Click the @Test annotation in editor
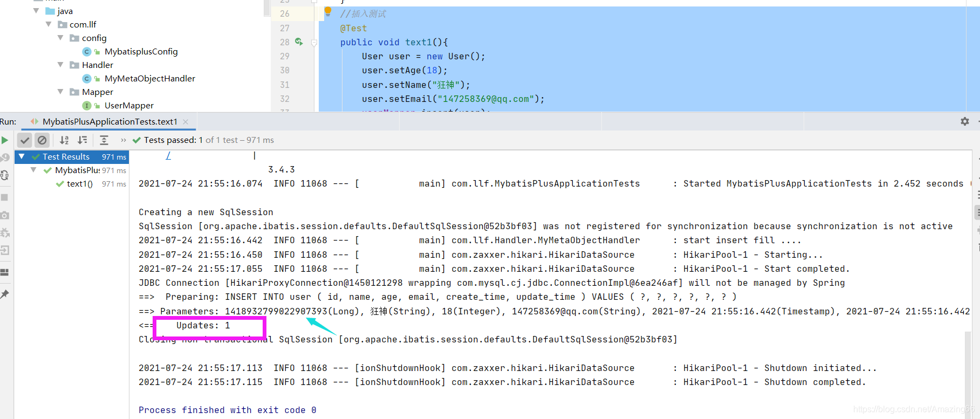The image size is (980, 419). [353, 28]
